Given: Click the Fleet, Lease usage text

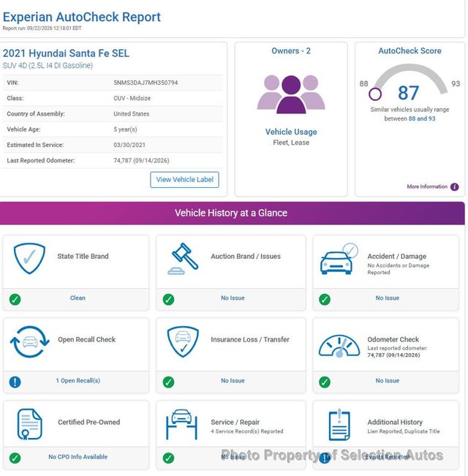Looking at the screenshot, I should [x=291, y=143].
